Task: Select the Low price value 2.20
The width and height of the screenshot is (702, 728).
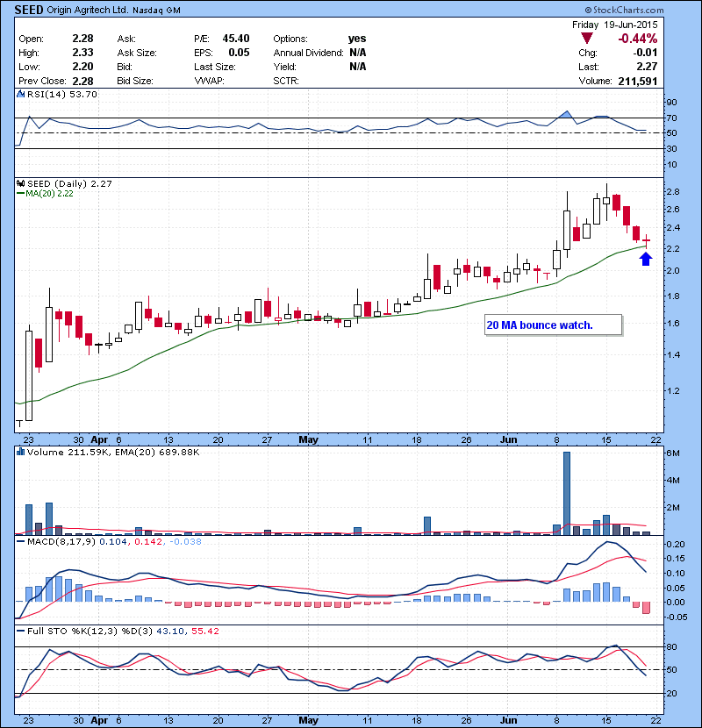Action: pyautogui.click(x=82, y=67)
